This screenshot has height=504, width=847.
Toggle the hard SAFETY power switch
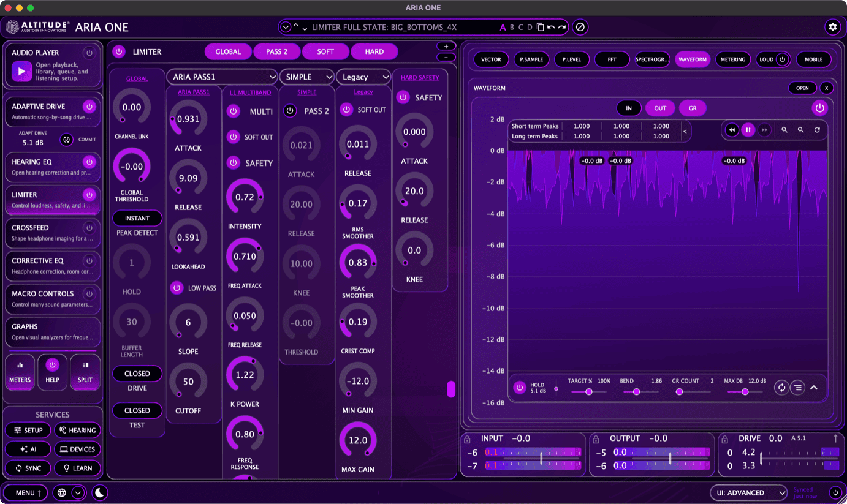pos(403,97)
